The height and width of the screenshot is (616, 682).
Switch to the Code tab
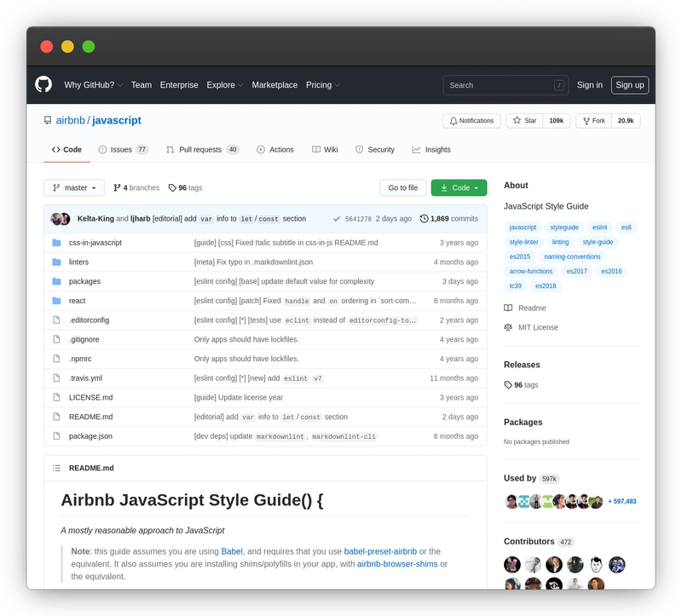pyautogui.click(x=66, y=150)
